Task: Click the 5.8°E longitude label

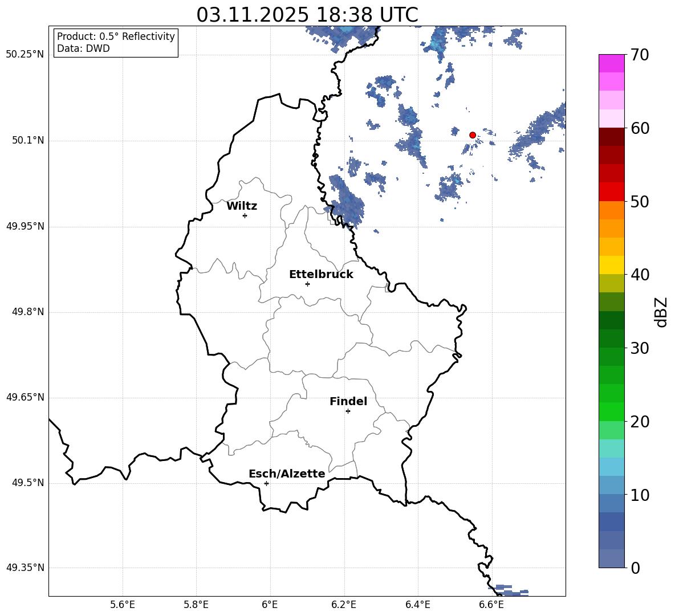Action: coord(196,605)
